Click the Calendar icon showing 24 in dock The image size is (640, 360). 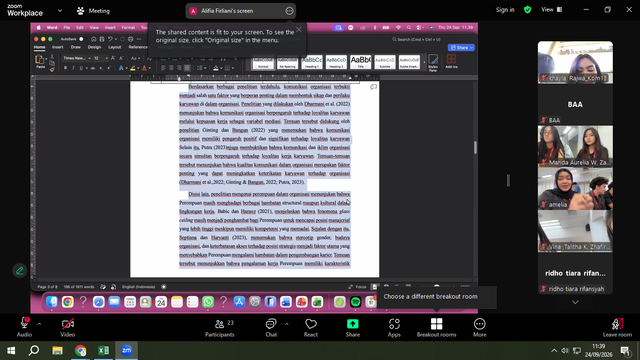[x=161, y=302]
